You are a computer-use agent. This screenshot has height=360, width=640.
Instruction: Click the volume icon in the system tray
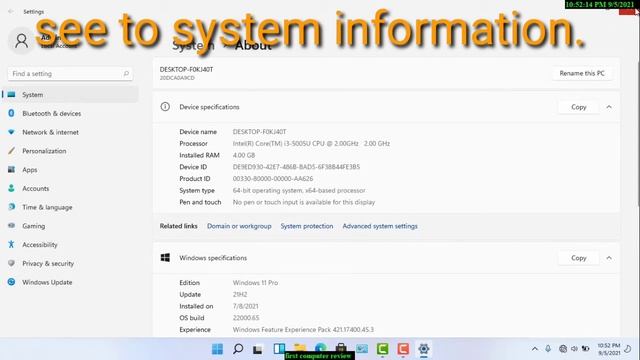point(574,349)
